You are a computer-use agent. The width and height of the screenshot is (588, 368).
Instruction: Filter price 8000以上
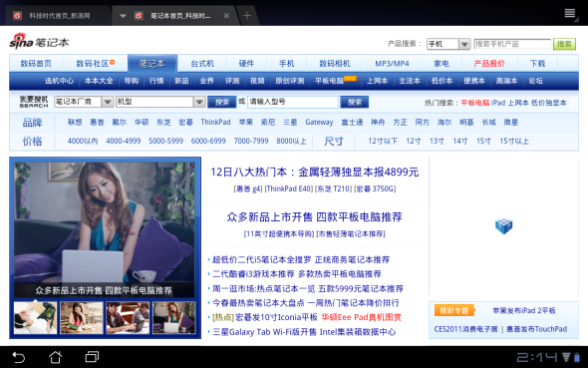click(x=291, y=141)
